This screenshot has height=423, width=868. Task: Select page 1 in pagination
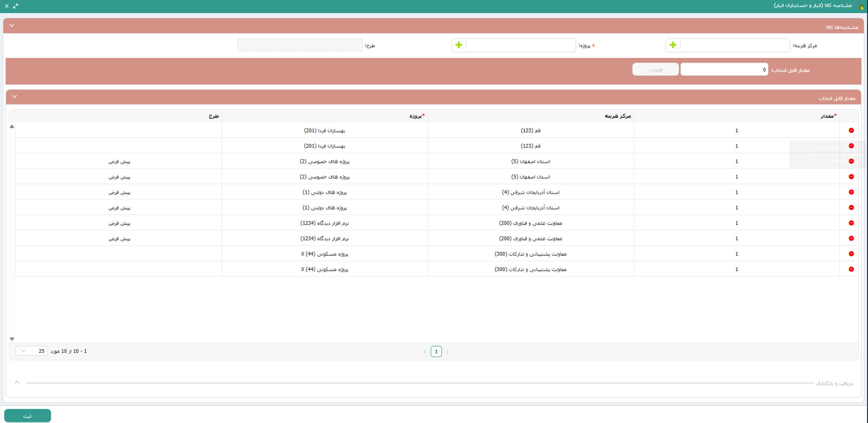436,352
